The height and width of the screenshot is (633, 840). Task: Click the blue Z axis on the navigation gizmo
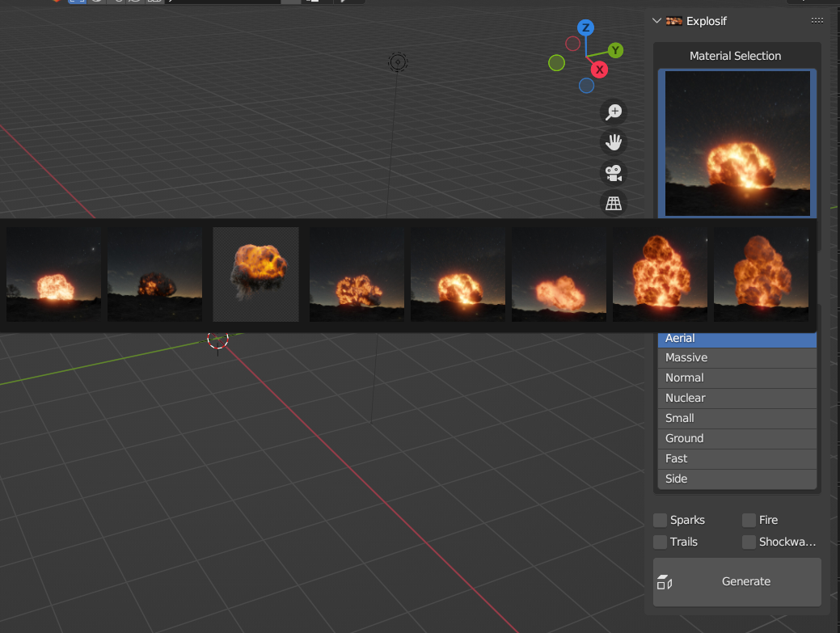coord(585,27)
